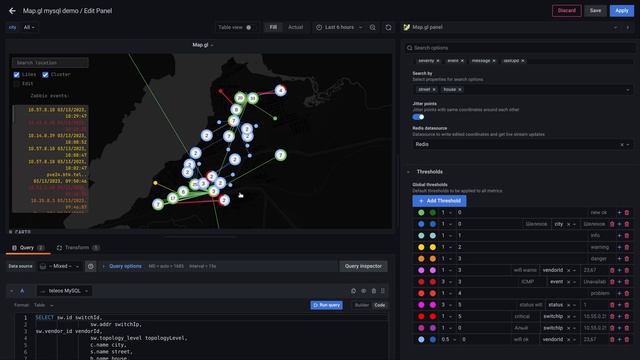Remove the 'event' tag
The width and height of the screenshot is (640, 360).
(x=462, y=61)
